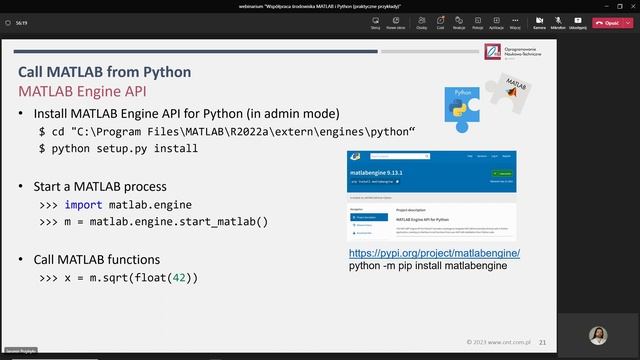Click the slide number 21
640x360 pixels.
pos(542,342)
